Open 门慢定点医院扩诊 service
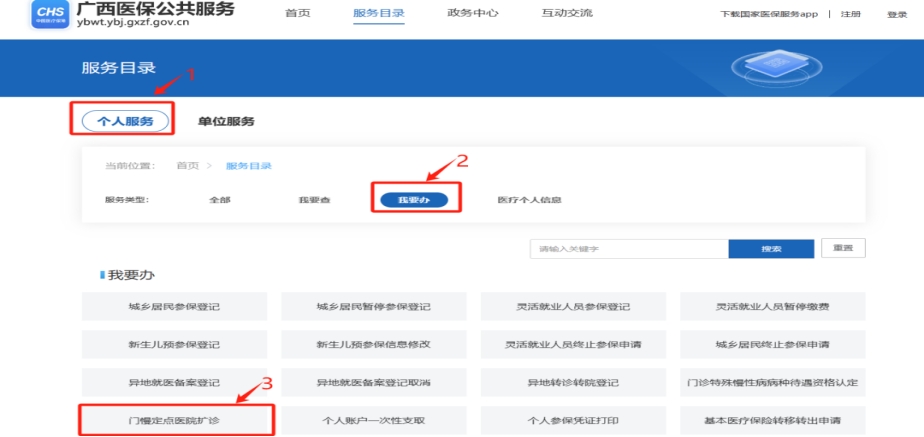The height and width of the screenshot is (437, 924). pyautogui.click(x=175, y=420)
